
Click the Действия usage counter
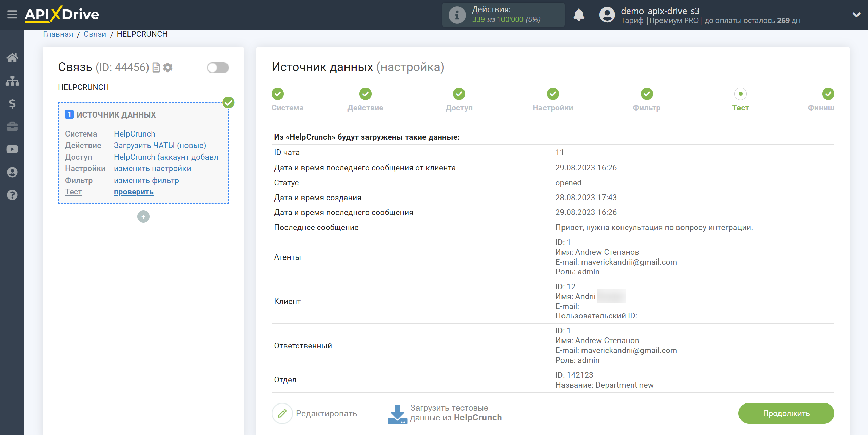pyautogui.click(x=503, y=15)
